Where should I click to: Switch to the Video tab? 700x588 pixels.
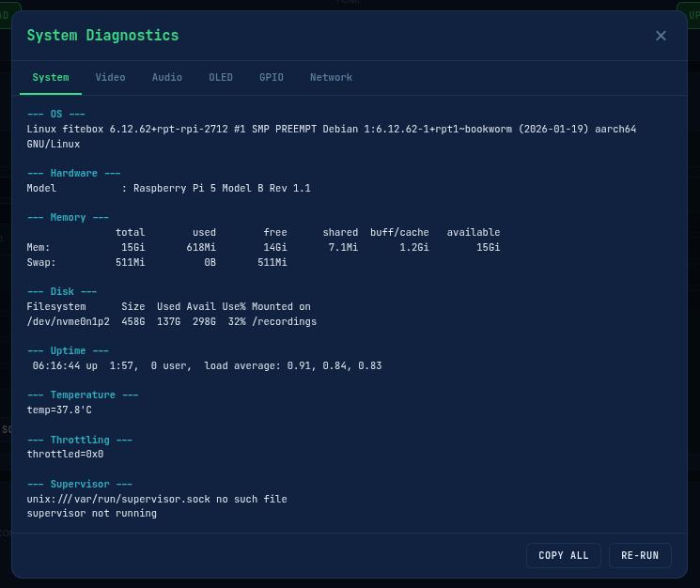(110, 77)
